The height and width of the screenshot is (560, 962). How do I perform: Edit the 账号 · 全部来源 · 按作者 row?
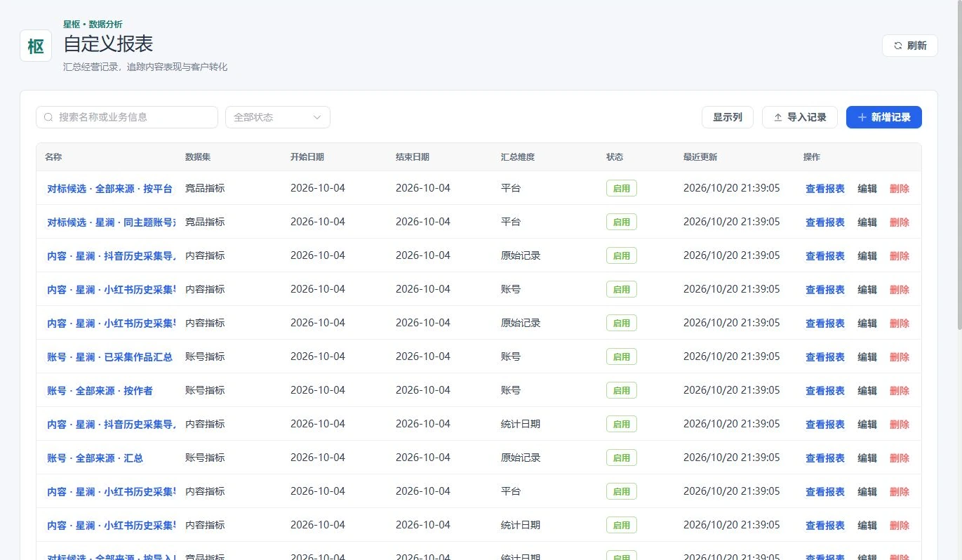pyautogui.click(x=867, y=391)
